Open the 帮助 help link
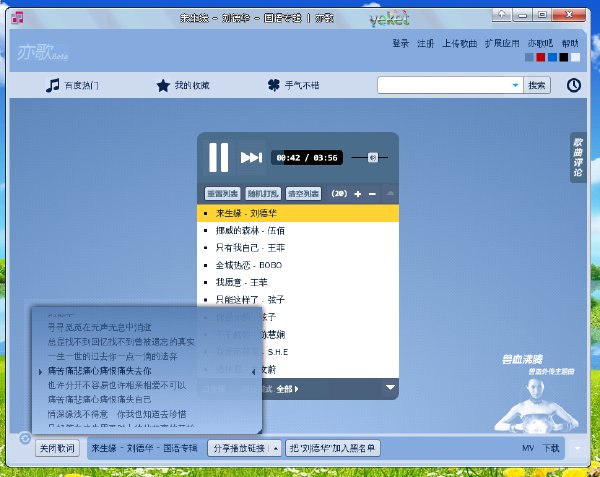Image resolution: width=600 pixels, height=477 pixels. (x=570, y=43)
